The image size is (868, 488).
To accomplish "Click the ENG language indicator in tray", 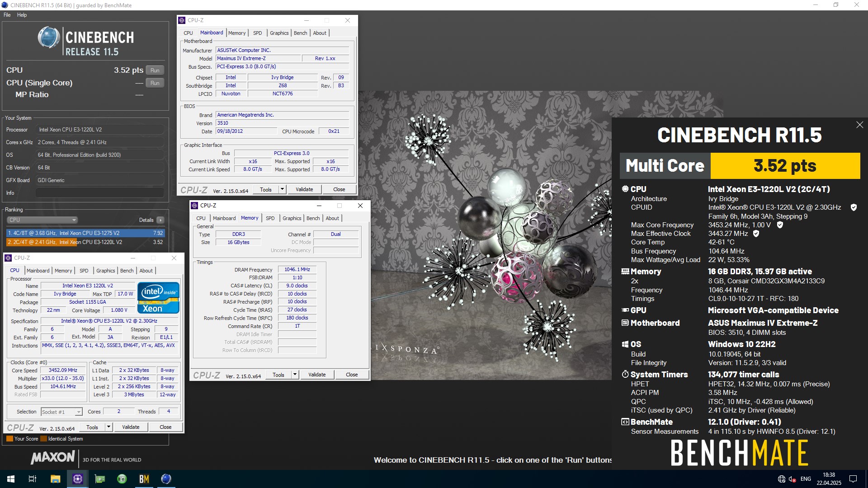I will pos(806,479).
